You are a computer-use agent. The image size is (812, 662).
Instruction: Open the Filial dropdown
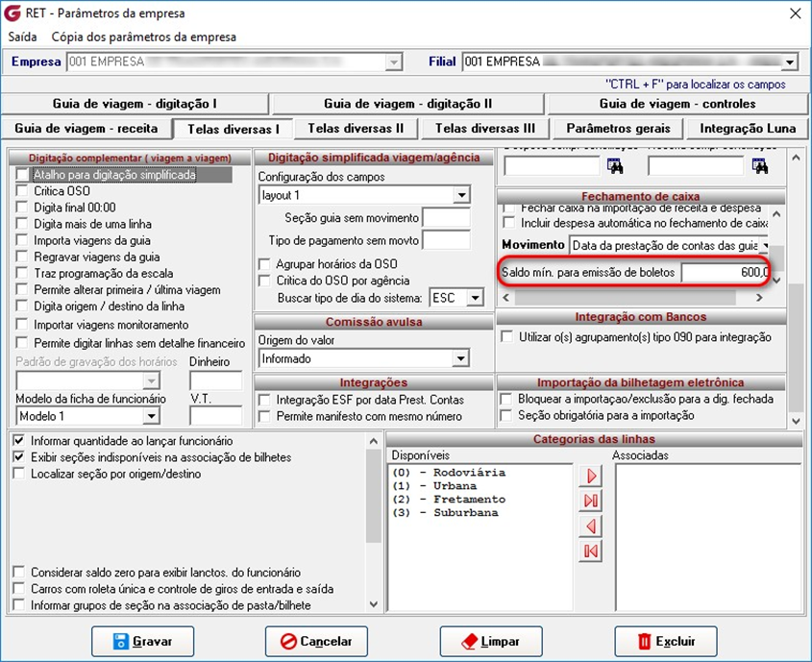tap(790, 62)
